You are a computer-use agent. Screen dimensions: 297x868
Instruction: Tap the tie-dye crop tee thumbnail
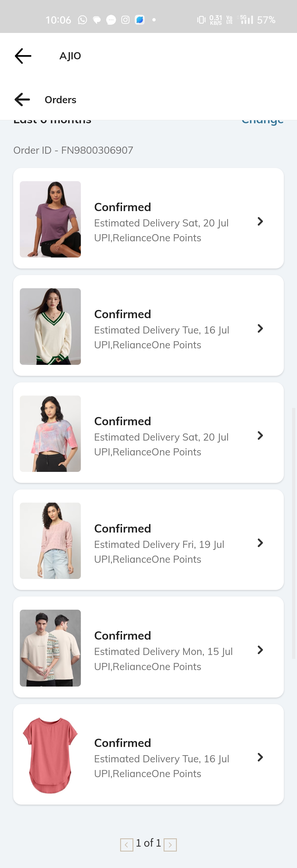coord(50,434)
